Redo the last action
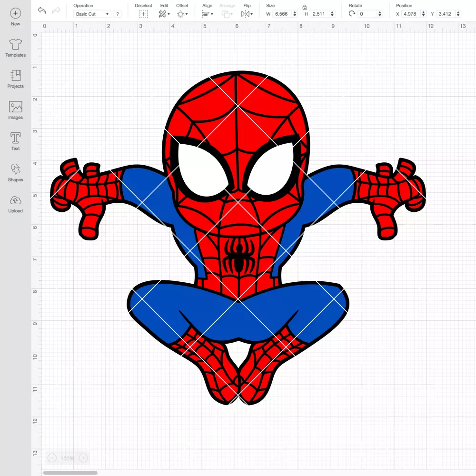Viewport: 476px width, 476px height. pyautogui.click(x=56, y=10)
